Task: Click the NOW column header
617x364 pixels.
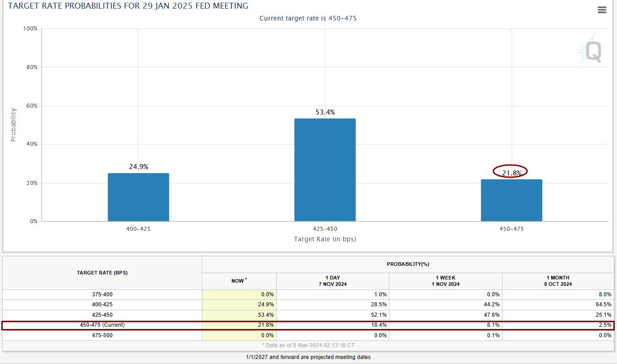Action: tap(239, 281)
